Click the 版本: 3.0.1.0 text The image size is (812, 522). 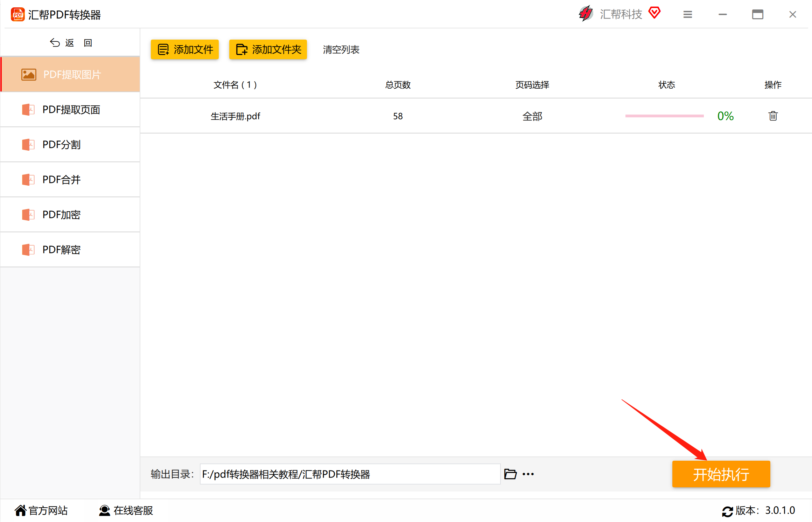click(x=765, y=511)
